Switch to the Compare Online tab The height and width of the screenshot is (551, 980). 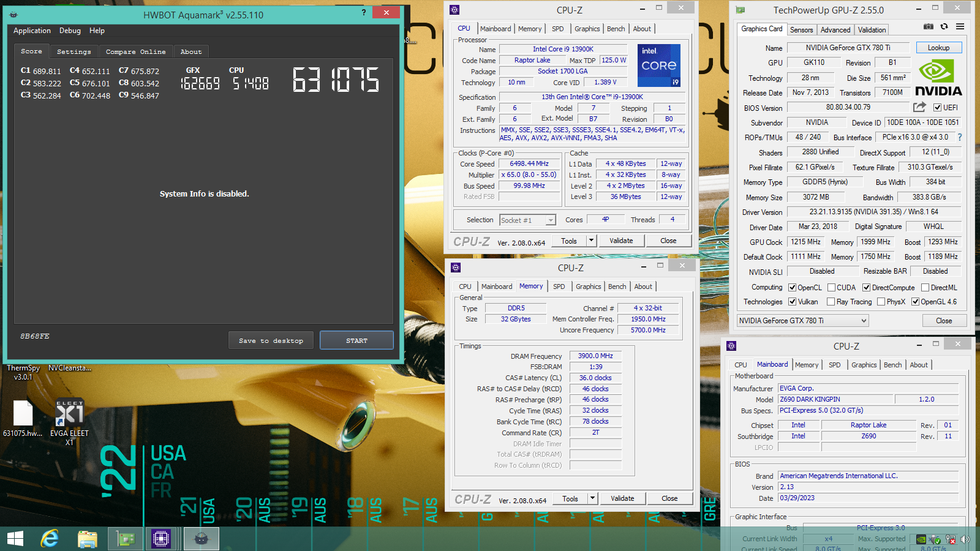(135, 52)
